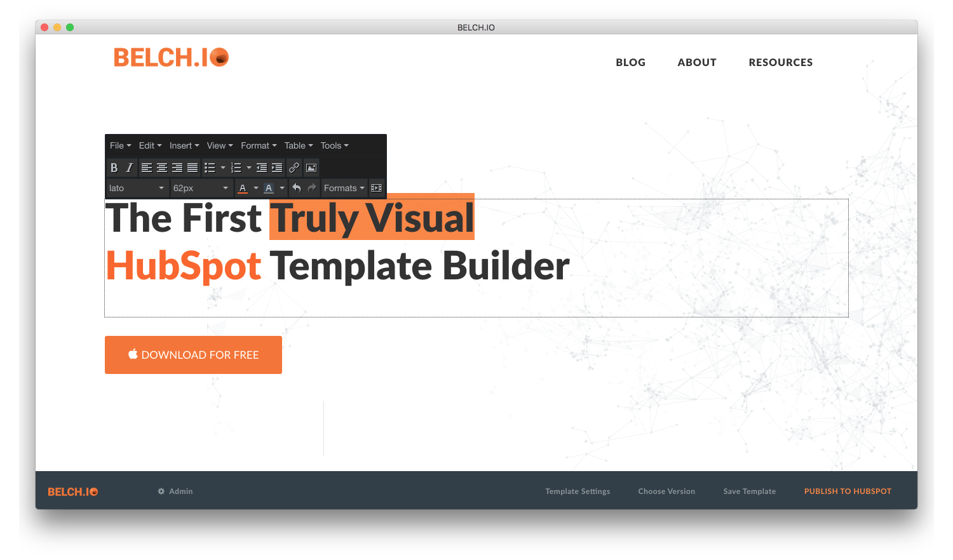The image size is (953, 560).
Task: Minimize the BELCH.IO window
Action: coord(57,27)
